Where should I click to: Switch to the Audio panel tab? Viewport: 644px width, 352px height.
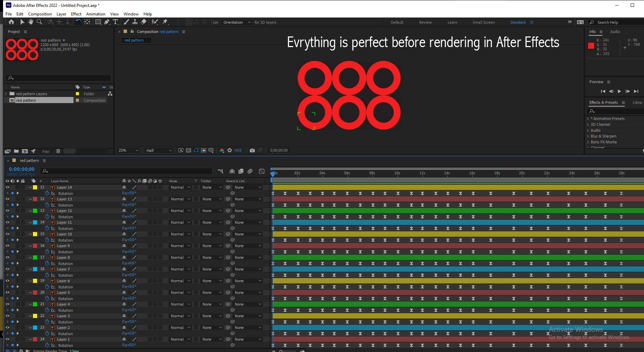click(x=615, y=32)
